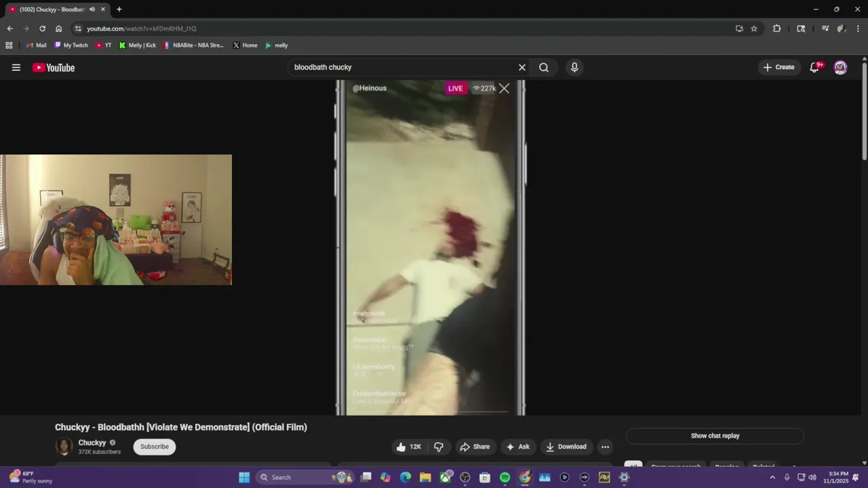Open Spotify from taskbar
The image size is (868, 488).
pyautogui.click(x=505, y=477)
